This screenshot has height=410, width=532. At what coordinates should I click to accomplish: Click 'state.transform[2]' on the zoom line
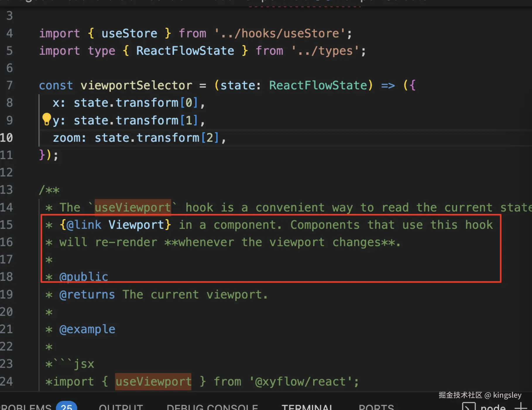coord(157,138)
